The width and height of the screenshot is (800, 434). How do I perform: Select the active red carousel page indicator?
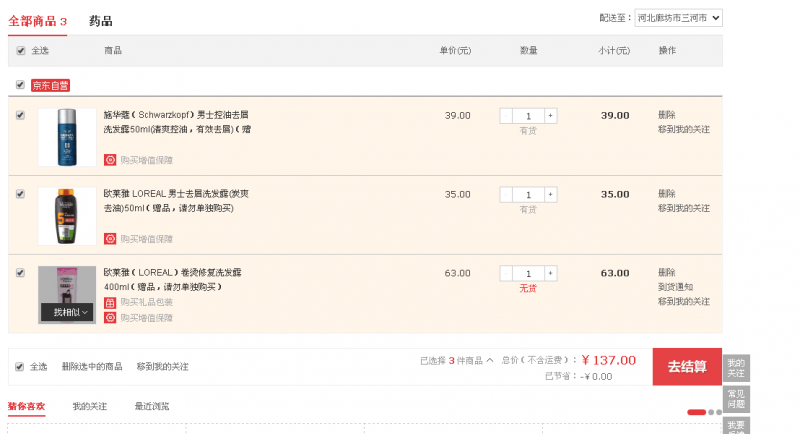point(696,412)
